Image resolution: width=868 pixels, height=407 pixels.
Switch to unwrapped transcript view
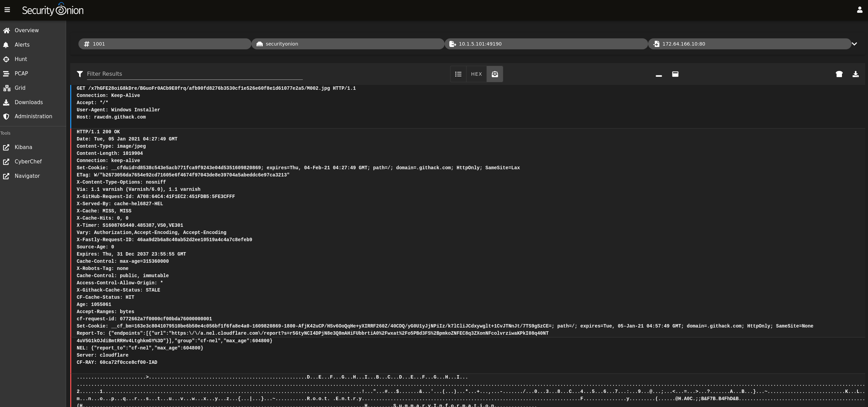[495, 74]
